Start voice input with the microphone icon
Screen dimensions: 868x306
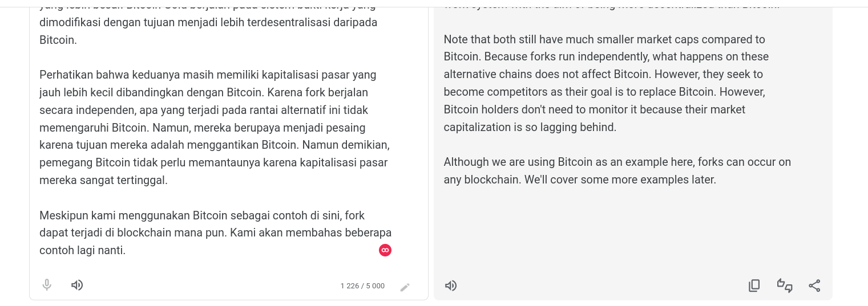coord(47,285)
